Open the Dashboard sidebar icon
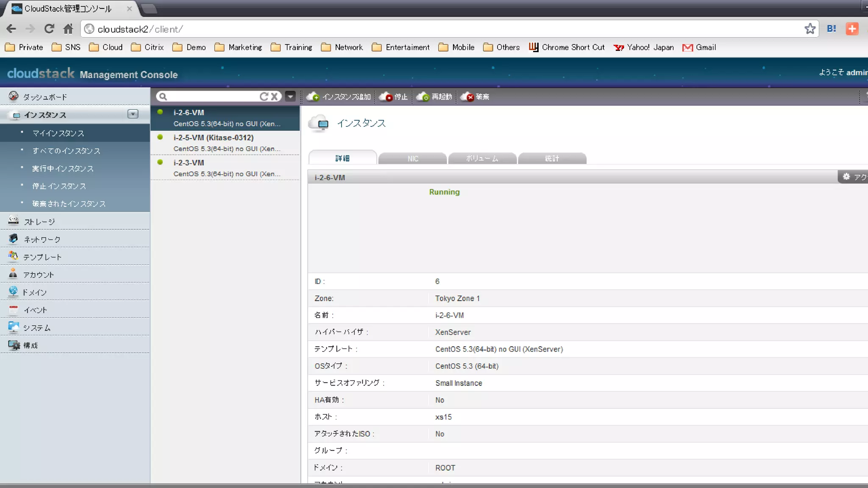 [x=14, y=97]
